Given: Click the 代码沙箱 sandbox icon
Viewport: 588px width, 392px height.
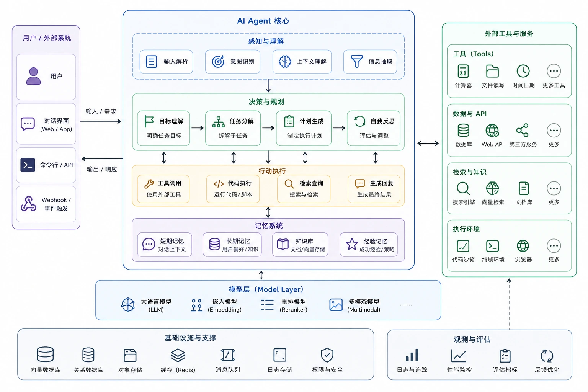Looking at the screenshot, I should 463,246.
